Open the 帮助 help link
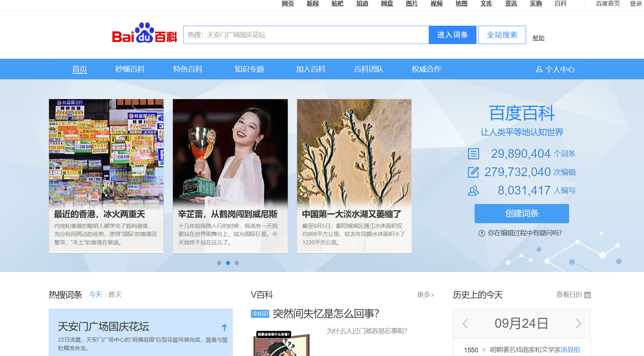Image resolution: width=644 pixels, height=356 pixels. [x=539, y=38]
